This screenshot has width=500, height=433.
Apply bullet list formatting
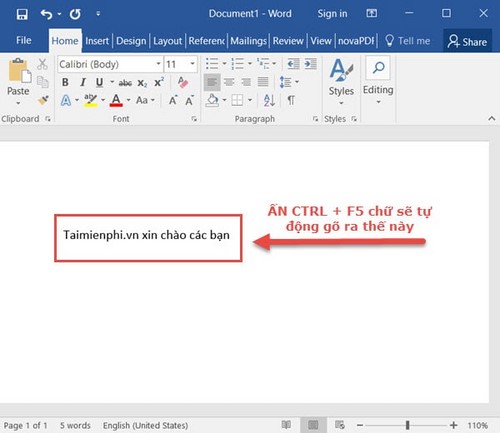click(212, 63)
